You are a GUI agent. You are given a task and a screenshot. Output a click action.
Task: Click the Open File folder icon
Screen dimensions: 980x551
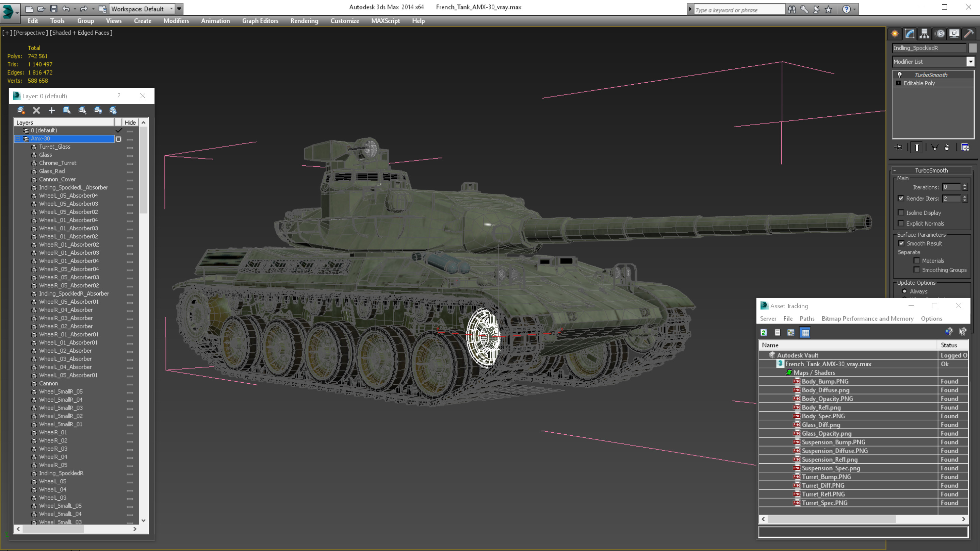(x=41, y=9)
